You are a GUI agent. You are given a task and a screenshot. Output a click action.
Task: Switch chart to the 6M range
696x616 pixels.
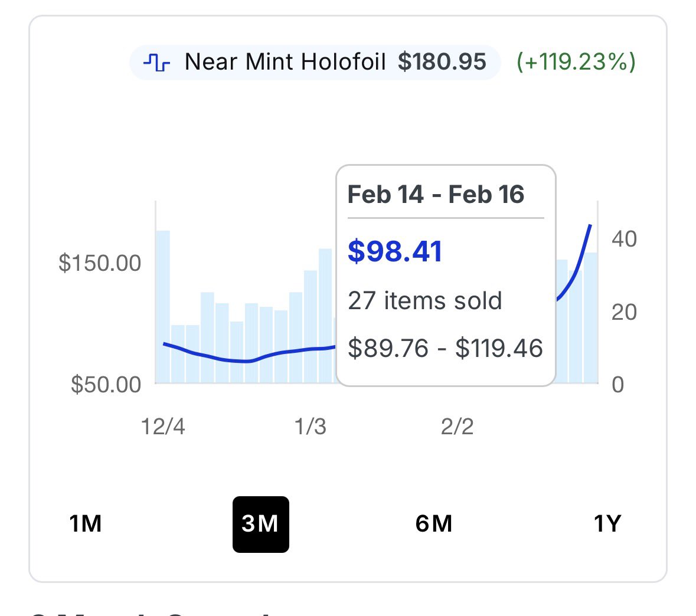(434, 523)
